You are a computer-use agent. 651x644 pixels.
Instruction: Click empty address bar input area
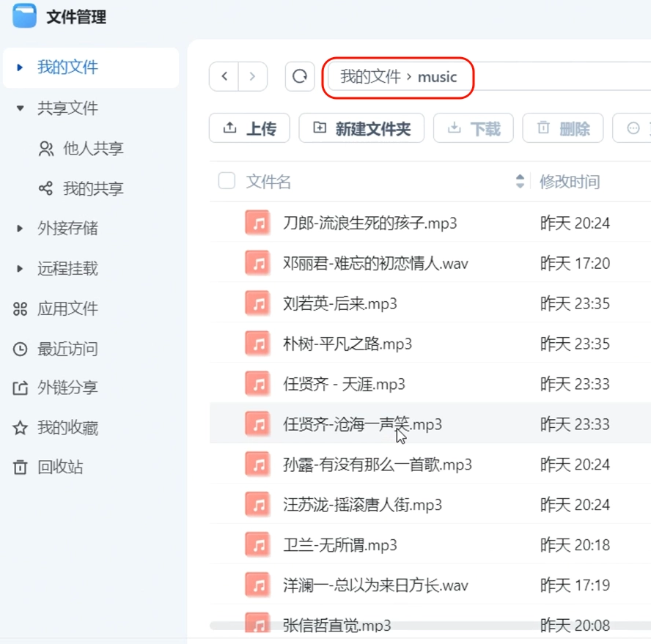click(561, 76)
